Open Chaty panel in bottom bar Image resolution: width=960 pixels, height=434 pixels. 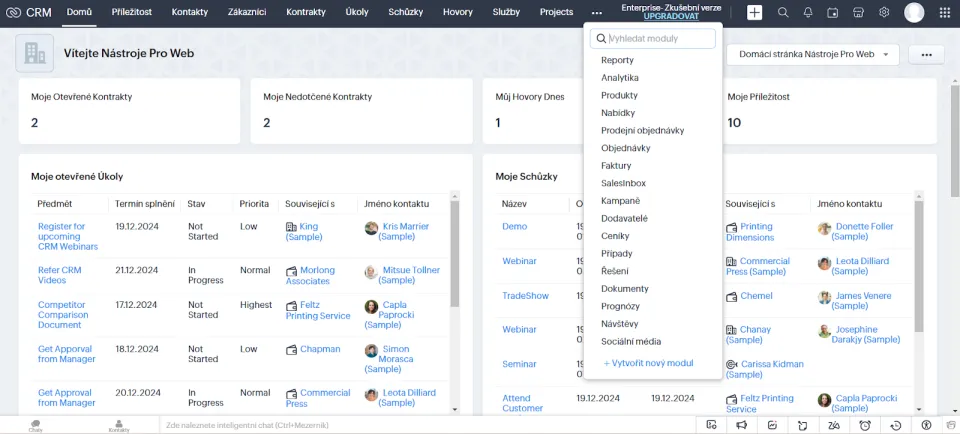(x=36, y=425)
